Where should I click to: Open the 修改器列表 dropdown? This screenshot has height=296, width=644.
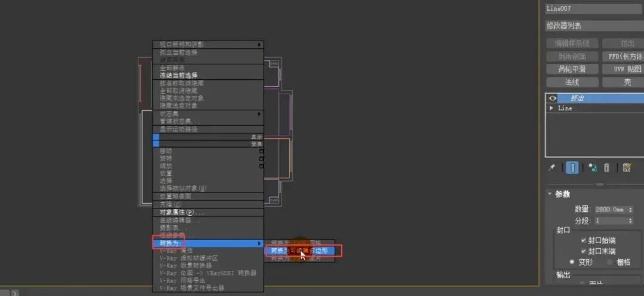click(595, 26)
